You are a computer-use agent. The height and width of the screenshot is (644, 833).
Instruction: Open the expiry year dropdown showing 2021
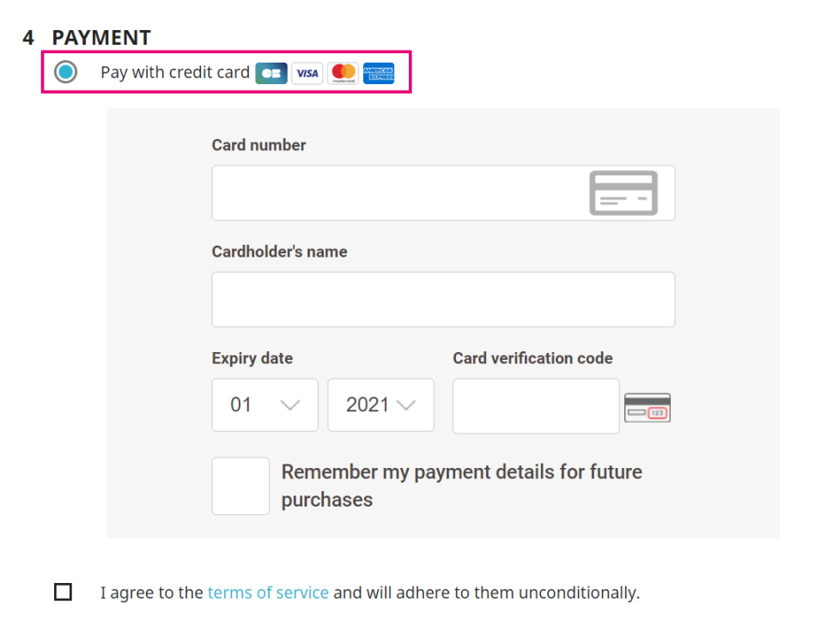coord(380,405)
